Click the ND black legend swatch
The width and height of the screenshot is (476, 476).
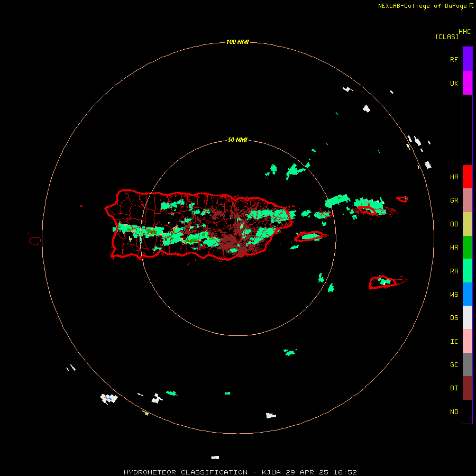tap(467, 411)
